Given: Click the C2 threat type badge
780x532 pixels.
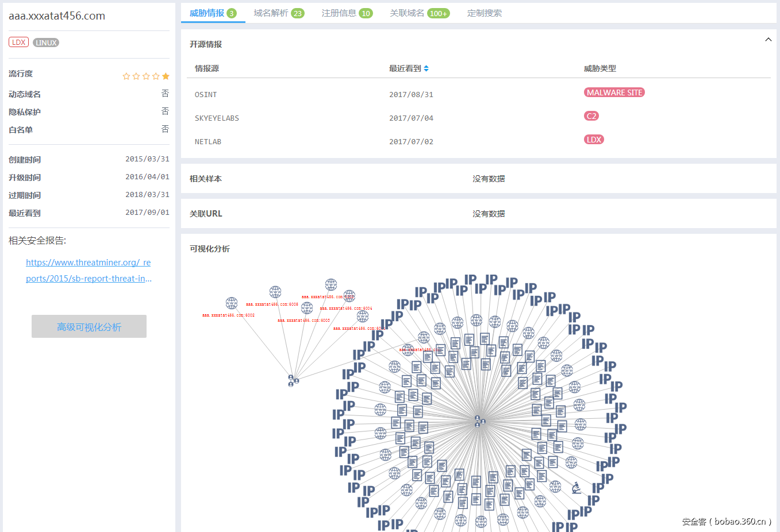Looking at the screenshot, I should click(x=591, y=116).
